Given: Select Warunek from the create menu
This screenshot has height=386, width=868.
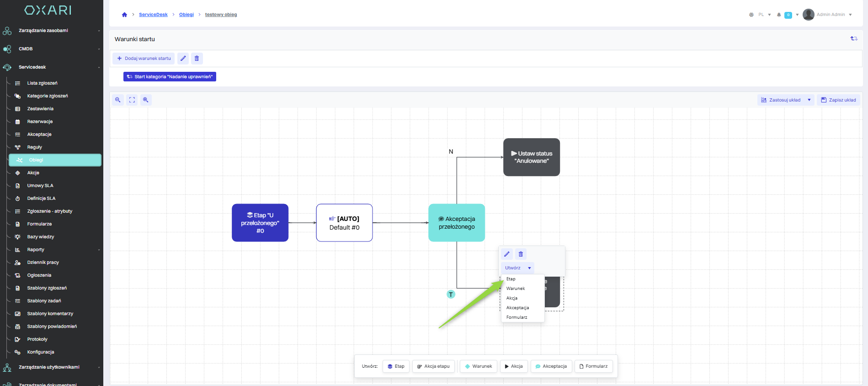Looking at the screenshot, I should [x=516, y=289].
